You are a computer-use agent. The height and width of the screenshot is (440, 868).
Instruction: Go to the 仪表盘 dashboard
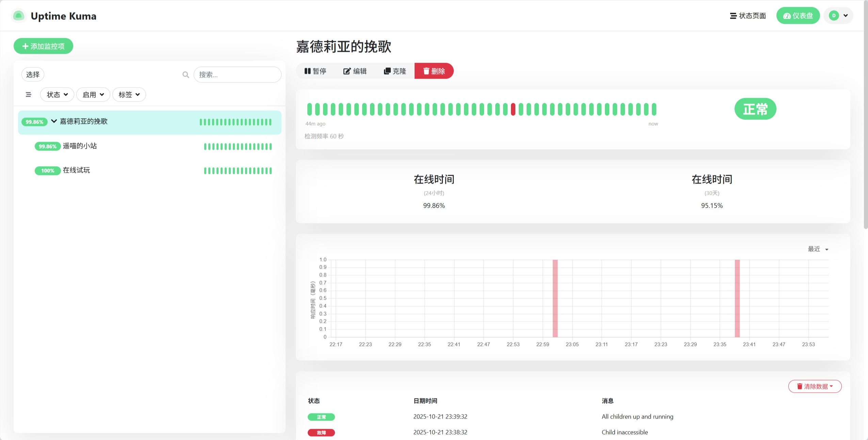tap(798, 16)
